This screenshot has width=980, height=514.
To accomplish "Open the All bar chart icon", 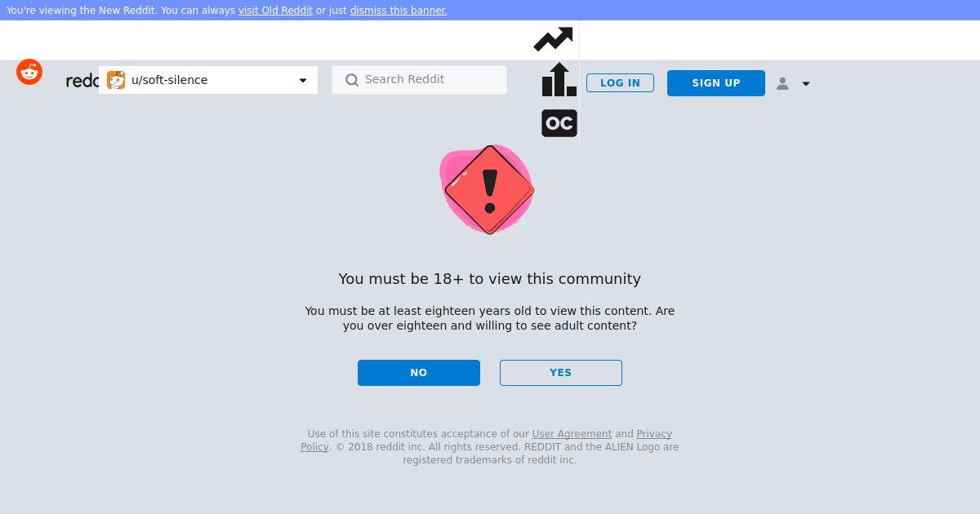I will click(x=559, y=80).
